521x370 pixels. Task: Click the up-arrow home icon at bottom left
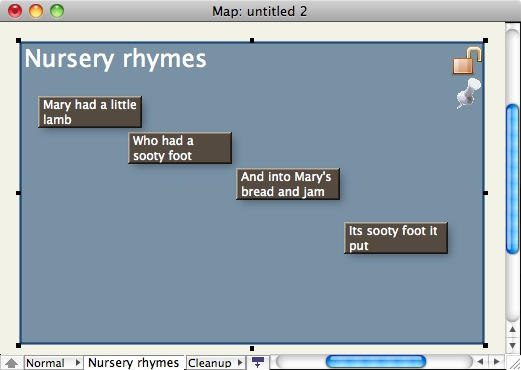click(12, 363)
